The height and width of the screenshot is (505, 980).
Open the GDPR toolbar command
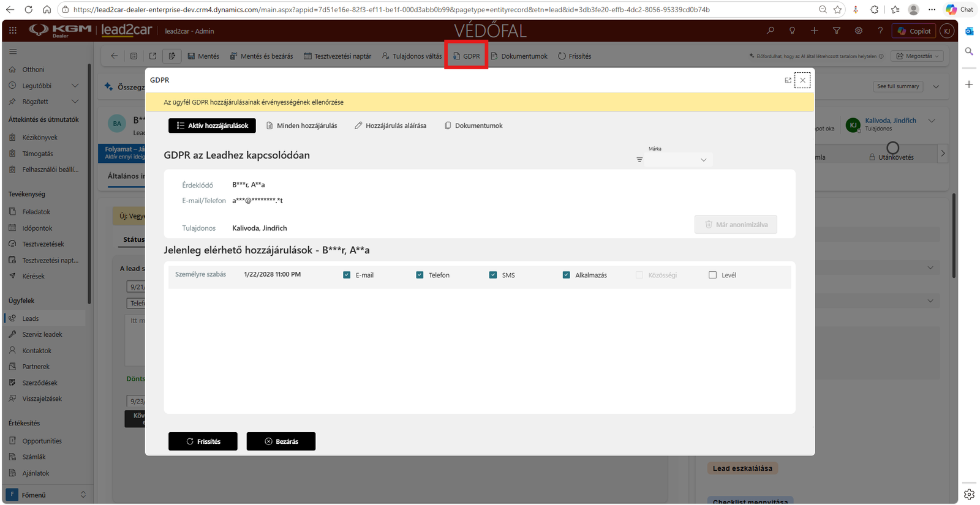[466, 56]
